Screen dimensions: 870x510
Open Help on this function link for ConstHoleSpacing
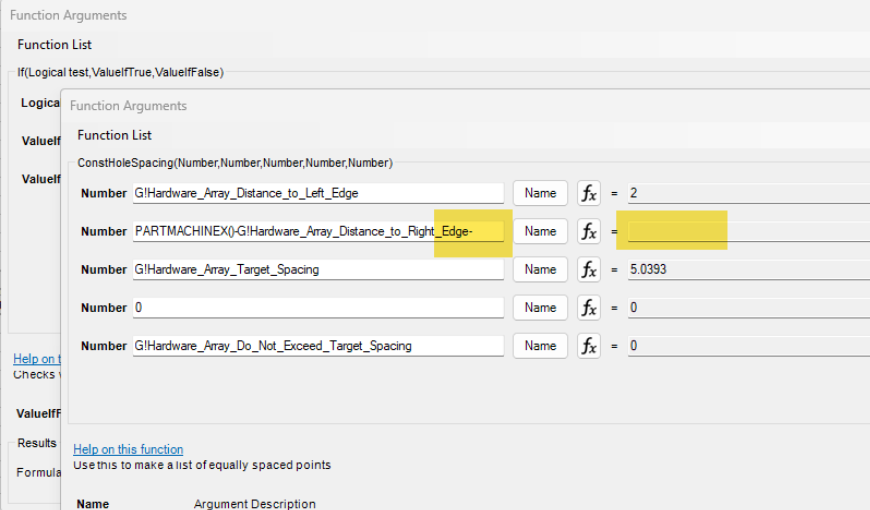tap(128, 450)
